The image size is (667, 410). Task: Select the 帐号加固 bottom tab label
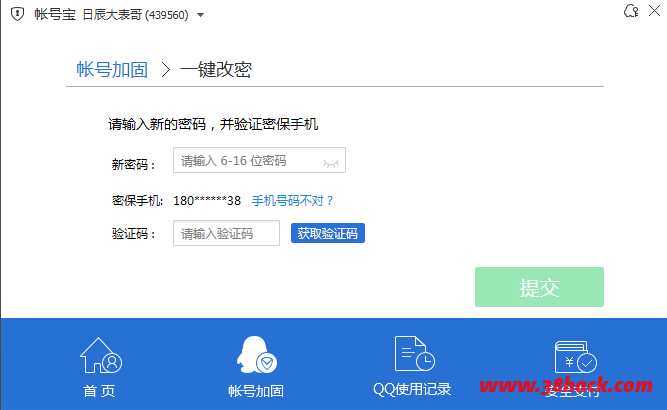(x=256, y=390)
